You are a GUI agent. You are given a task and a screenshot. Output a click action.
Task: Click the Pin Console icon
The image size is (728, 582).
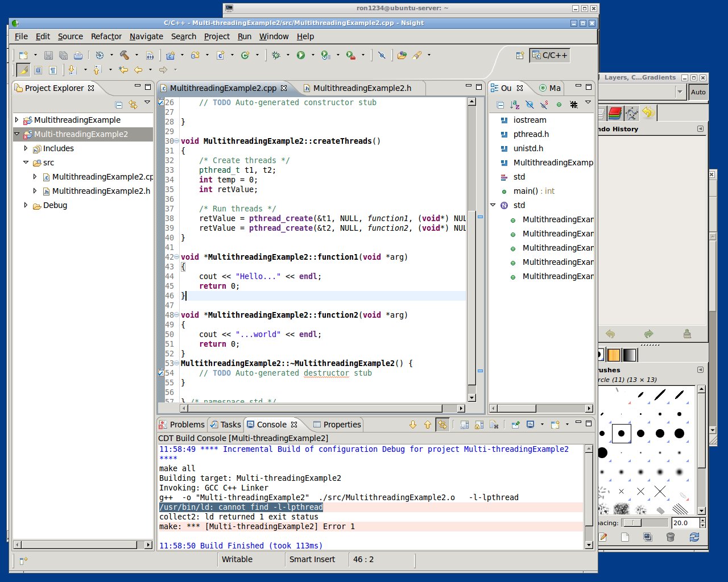pos(515,425)
